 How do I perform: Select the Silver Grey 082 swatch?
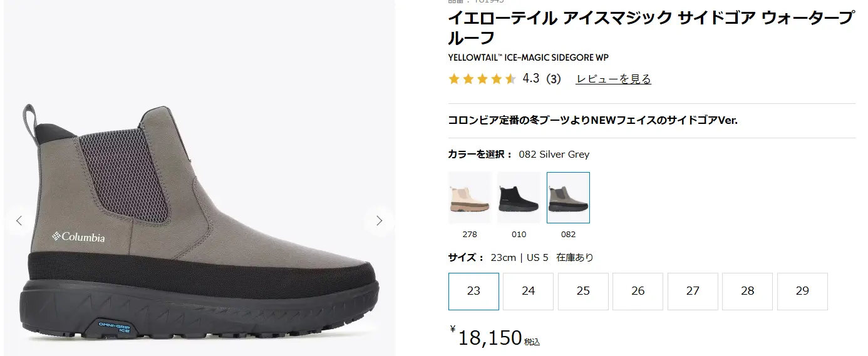pyautogui.click(x=568, y=198)
